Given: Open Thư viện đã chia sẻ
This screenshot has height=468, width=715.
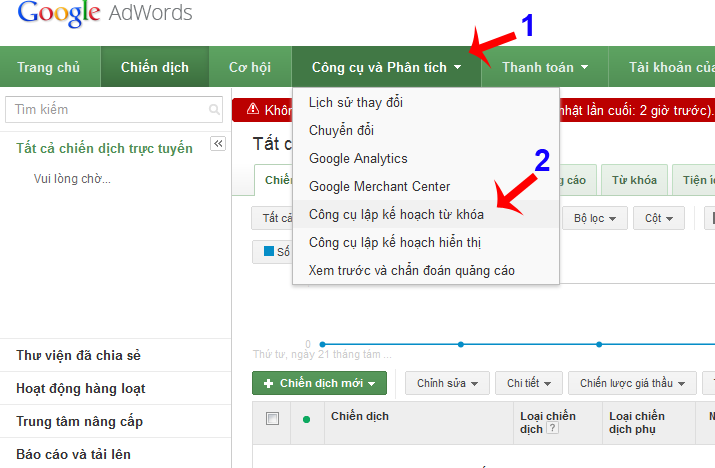Looking at the screenshot, I should 78,355.
